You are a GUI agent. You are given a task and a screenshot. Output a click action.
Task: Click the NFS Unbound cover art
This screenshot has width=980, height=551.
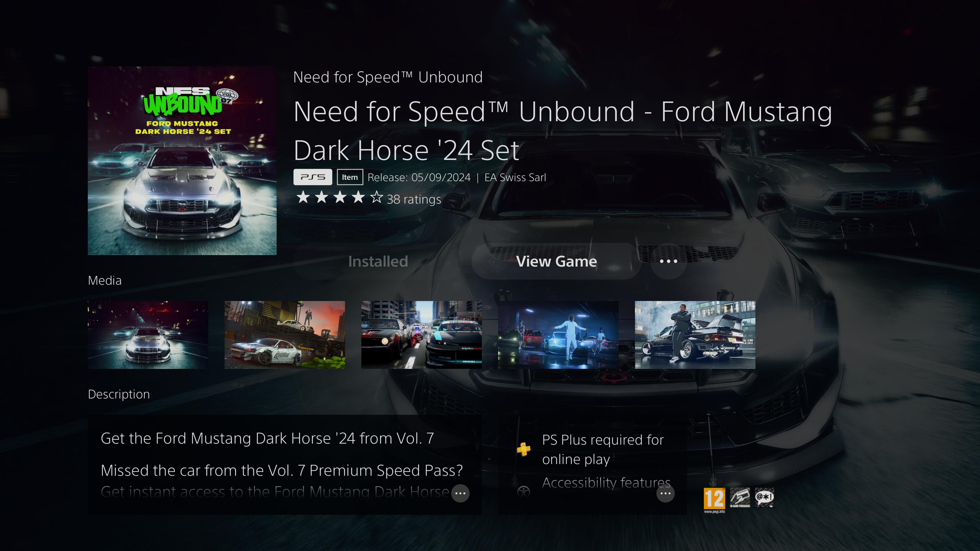pyautogui.click(x=182, y=161)
